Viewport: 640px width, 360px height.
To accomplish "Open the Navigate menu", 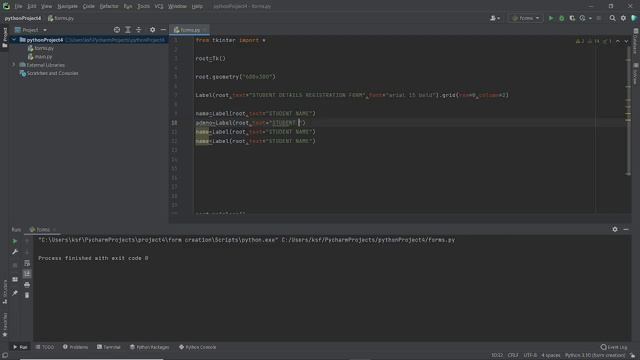I will point(67,6).
